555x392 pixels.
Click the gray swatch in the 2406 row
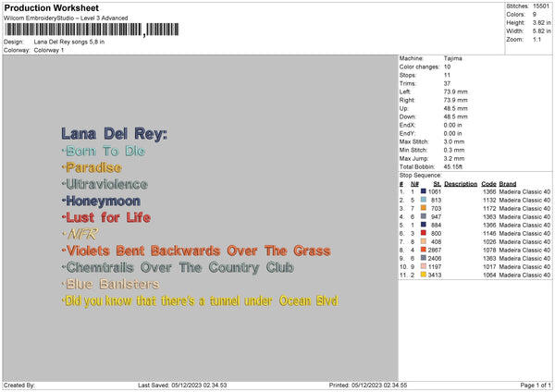point(424,258)
